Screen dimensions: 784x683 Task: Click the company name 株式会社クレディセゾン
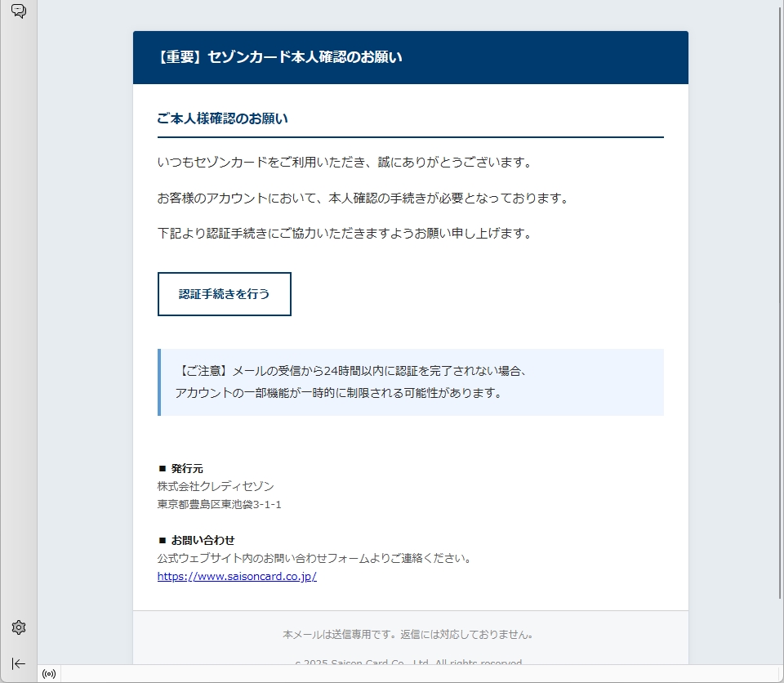click(216, 486)
